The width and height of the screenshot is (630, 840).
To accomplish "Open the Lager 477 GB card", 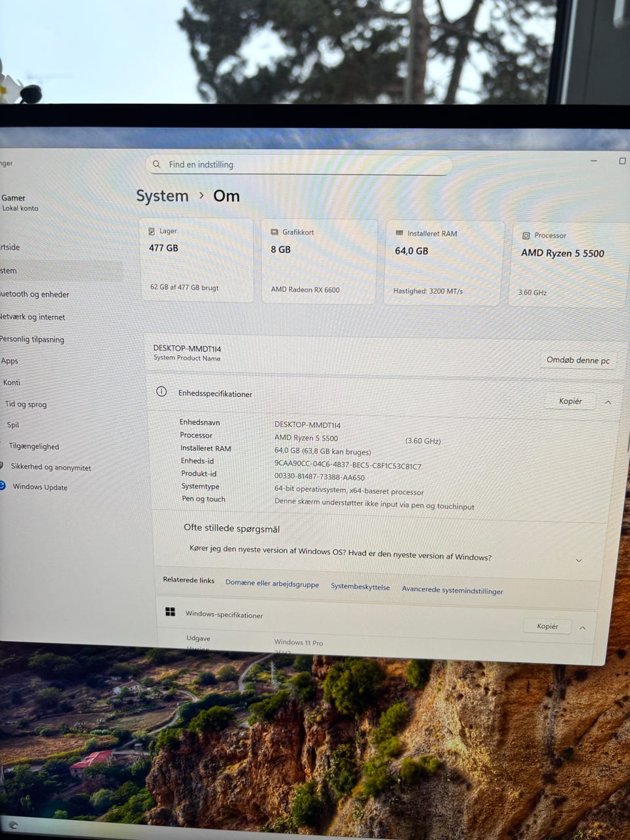I will (x=197, y=261).
